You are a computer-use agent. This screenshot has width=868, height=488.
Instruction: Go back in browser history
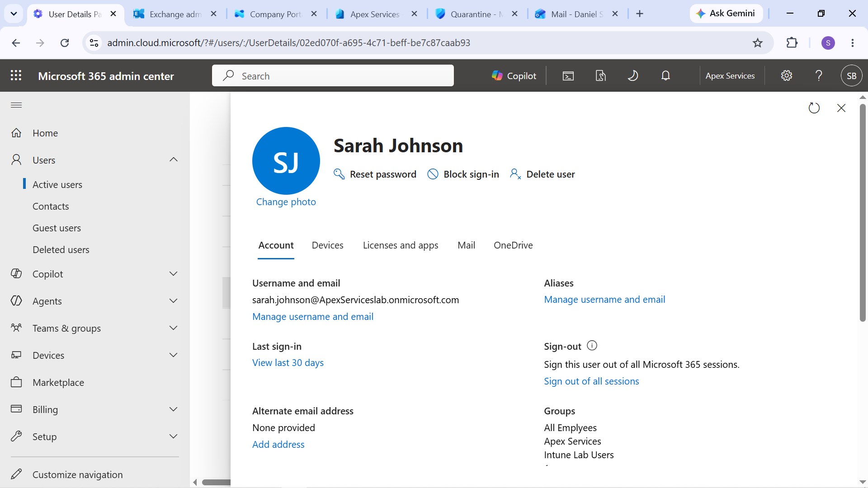16,43
